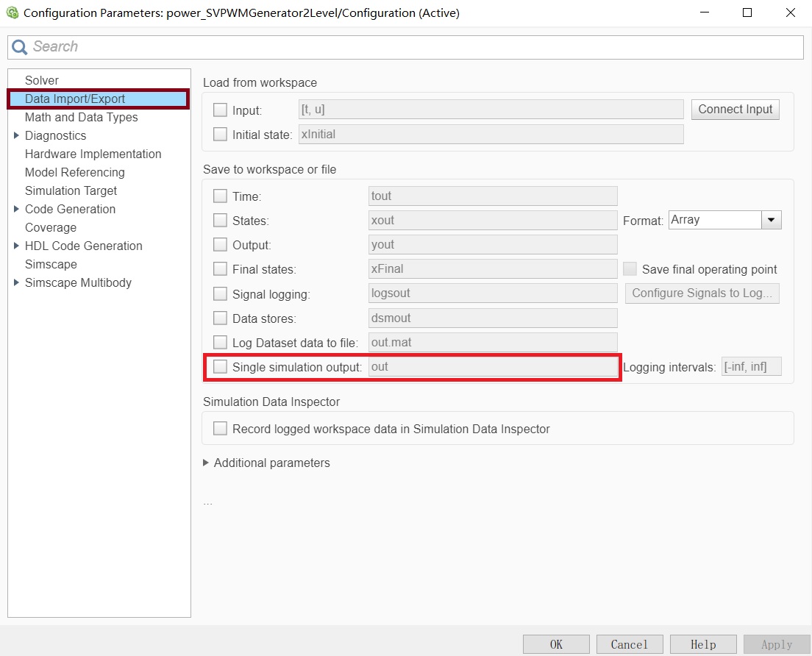Enable the Signal logging checkbox
The image size is (812, 656).
[x=220, y=293]
